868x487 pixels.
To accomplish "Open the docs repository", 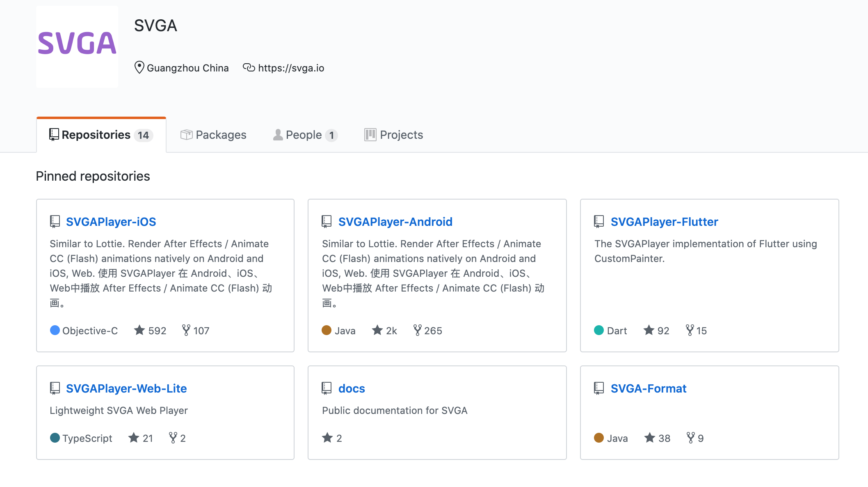I will [352, 388].
